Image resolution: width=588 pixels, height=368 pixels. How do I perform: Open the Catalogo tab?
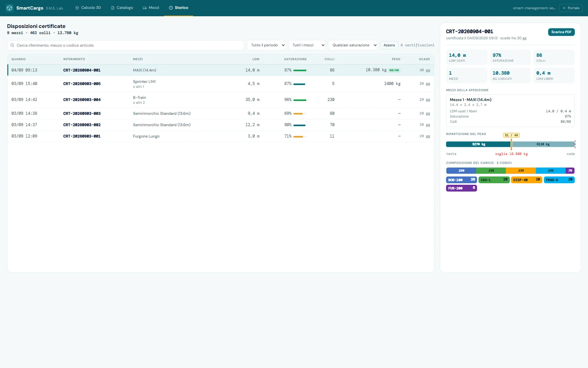click(122, 8)
